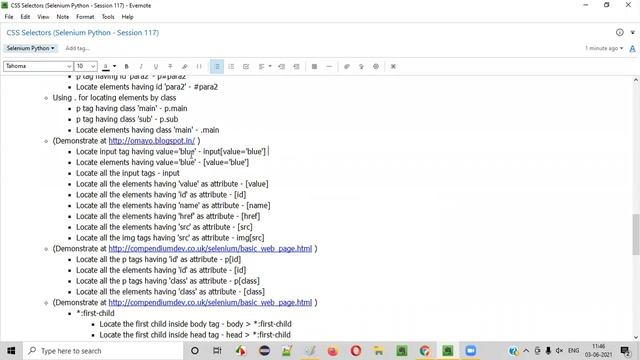Open Cortana circle on the taskbar
The height and width of the screenshot is (360, 640).
pyautogui.click(x=195, y=351)
